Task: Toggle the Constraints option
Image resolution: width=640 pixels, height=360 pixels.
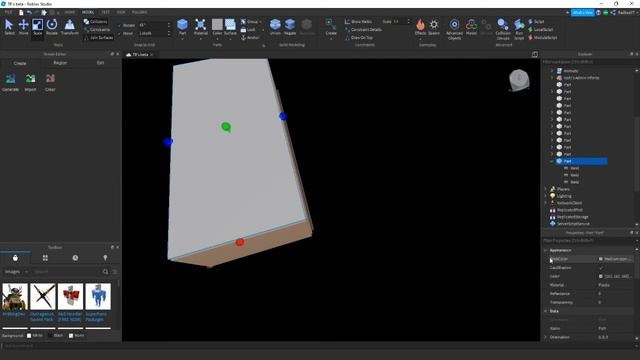Action: [97, 30]
